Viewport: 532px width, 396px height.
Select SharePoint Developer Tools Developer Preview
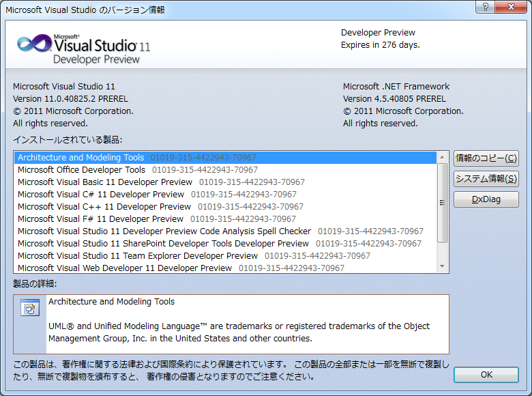163,244
